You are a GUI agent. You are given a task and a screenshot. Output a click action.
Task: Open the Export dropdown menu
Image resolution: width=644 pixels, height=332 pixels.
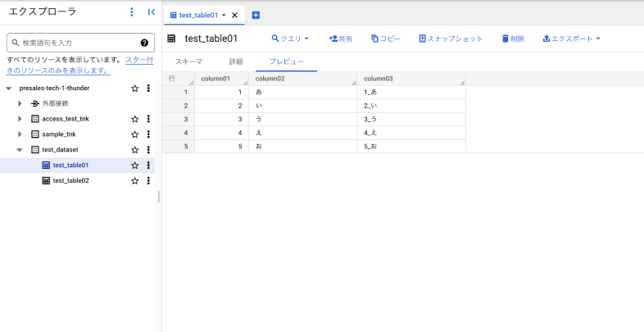tap(571, 39)
